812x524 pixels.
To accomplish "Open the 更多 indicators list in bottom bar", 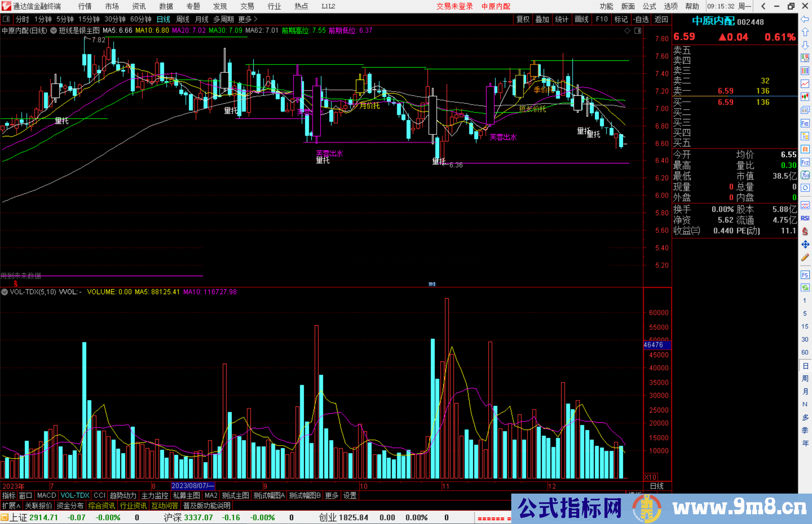I will [331, 495].
